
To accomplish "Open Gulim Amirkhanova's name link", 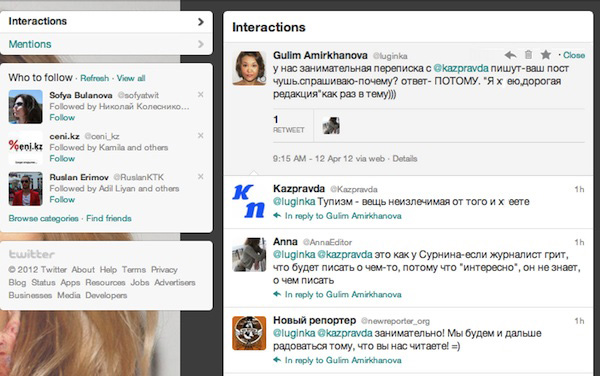I will tap(320, 55).
